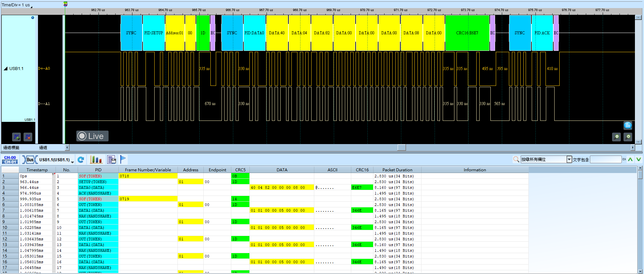Click frame number 0719 cell
Screen dimensions: 644x274
point(148,199)
